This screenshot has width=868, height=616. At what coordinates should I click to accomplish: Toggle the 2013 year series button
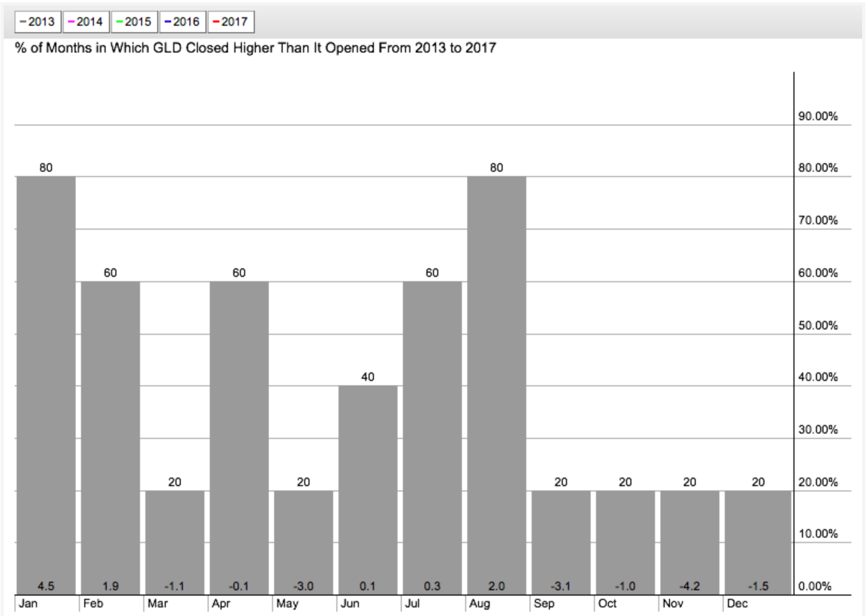pos(38,22)
